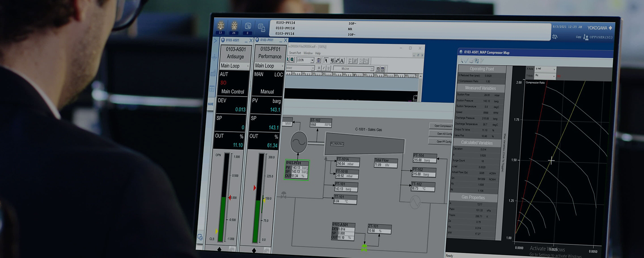Open the White color dropdown in editor

click(x=354, y=69)
